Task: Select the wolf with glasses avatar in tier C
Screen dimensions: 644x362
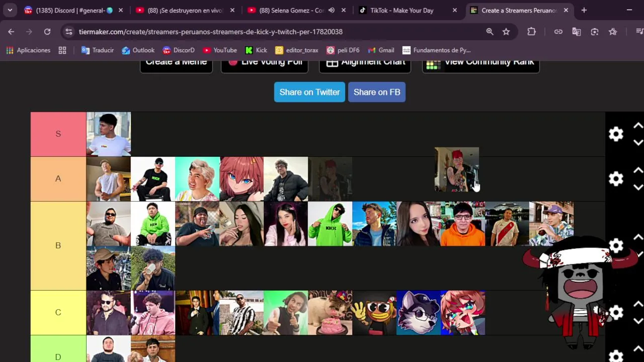Action: pyautogui.click(x=419, y=313)
